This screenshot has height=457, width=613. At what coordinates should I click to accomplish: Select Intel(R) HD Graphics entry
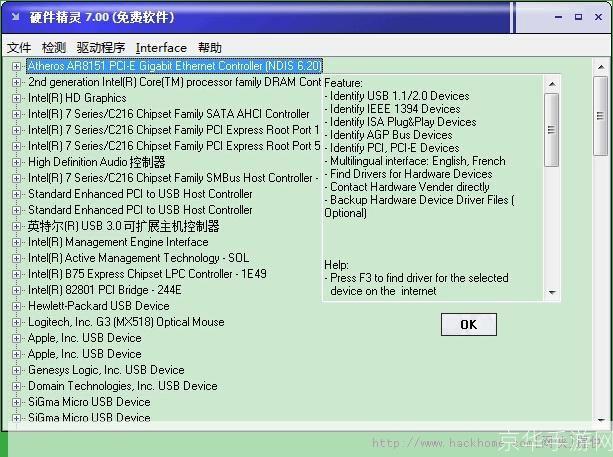click(77, 98)
